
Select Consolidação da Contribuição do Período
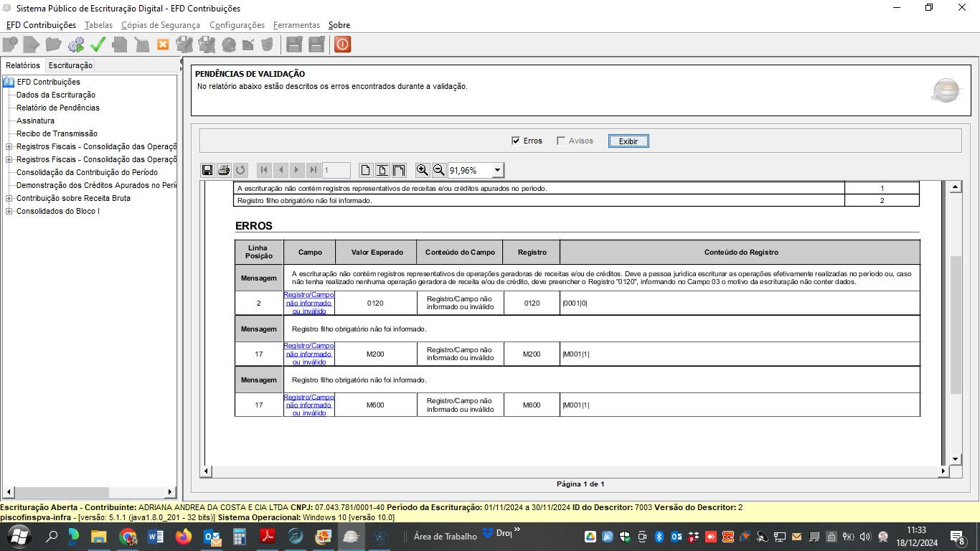tap(87, 172)
